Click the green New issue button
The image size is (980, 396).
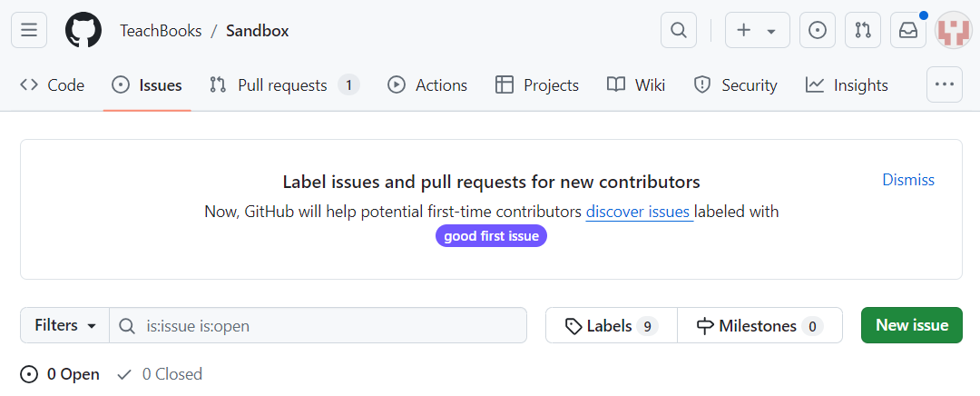pos(912,325)
